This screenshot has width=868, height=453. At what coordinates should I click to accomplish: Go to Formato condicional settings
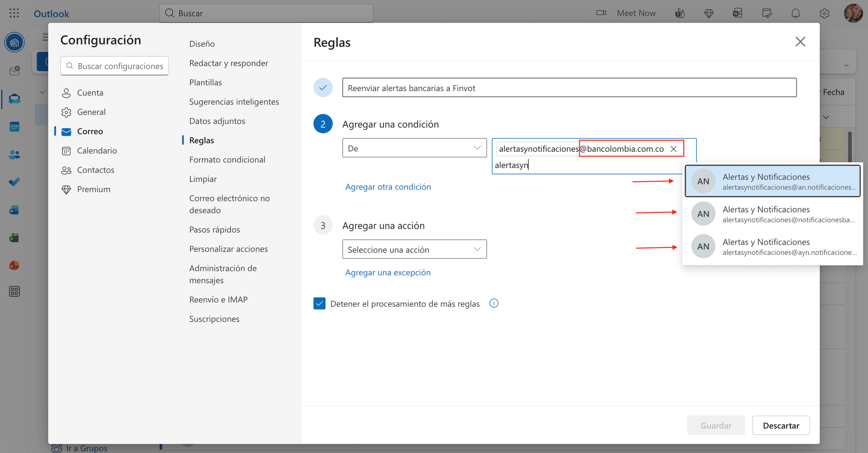coord(227,159)
